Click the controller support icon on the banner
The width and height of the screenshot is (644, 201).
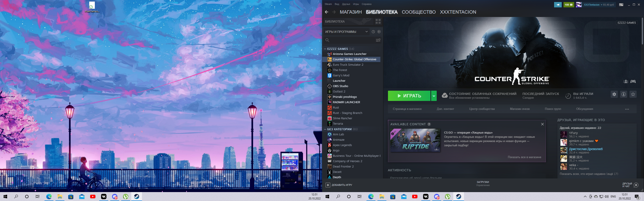click(633, 81)
